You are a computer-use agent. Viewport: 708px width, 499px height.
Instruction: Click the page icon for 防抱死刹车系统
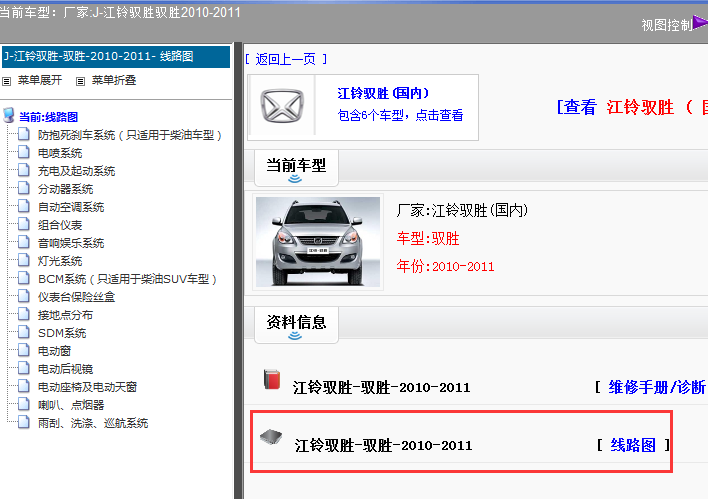(x=24, y=134)
